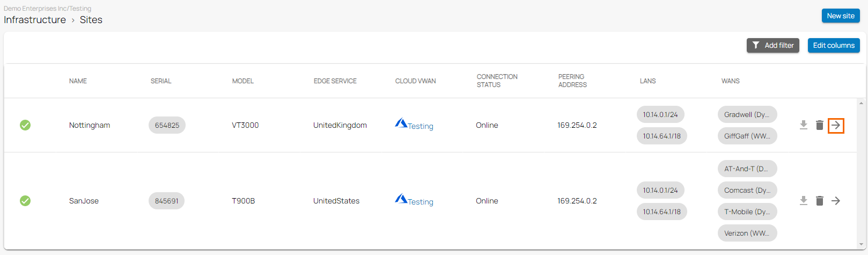The width and height of the screenshot is (868, 255).
Task: Click Azure Testing vWAN icon for Nottingham
Action: pyautogui.click(x=401, y=123)
